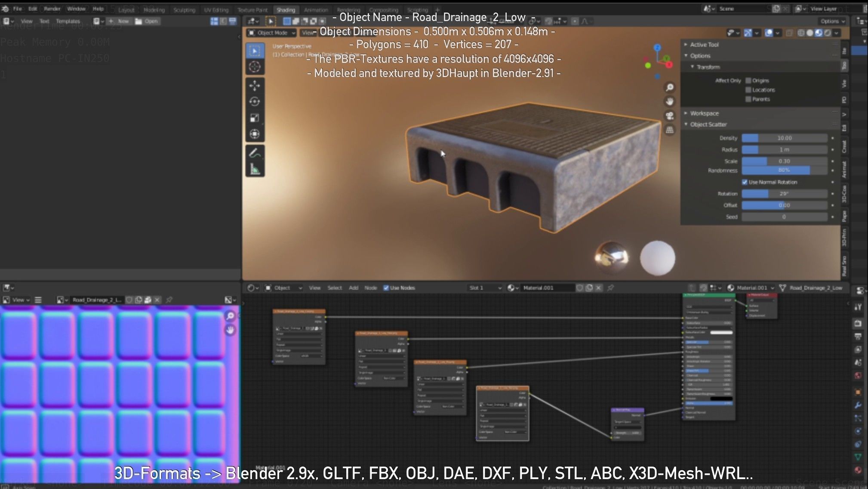Pin the material in node editor header
The image size is (868, 489).
point(610,288)
